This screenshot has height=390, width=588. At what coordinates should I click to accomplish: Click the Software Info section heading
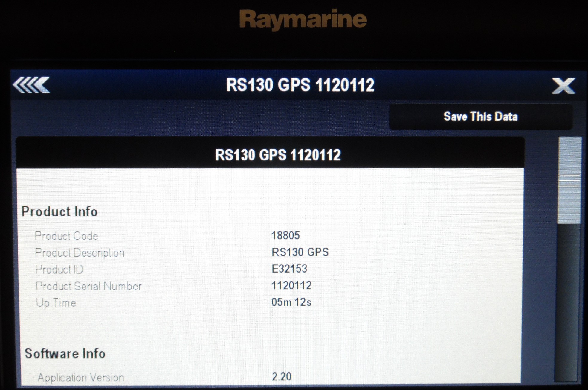[x=65, y=353]
